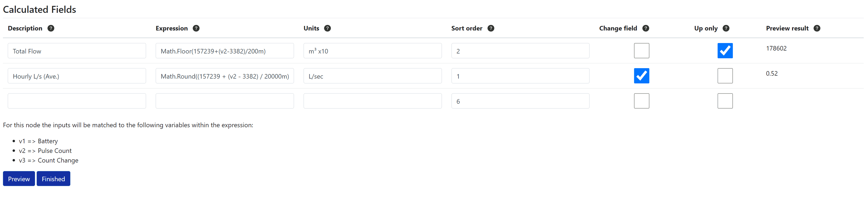The height and width of the screenshot is (197, 868).
Task: Open the Expression column help icon
Action: click(196, 28)
